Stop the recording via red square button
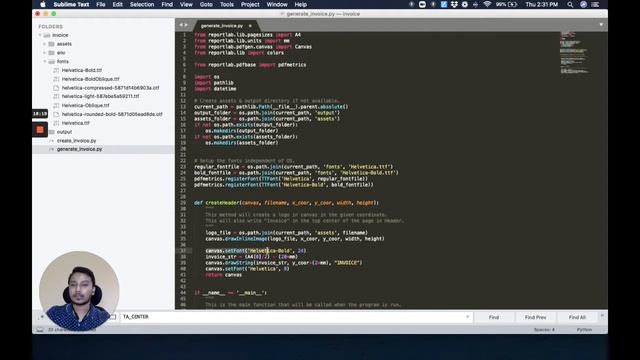The width and height of the screenshot is (640, 360). click(x=40, y=129)
